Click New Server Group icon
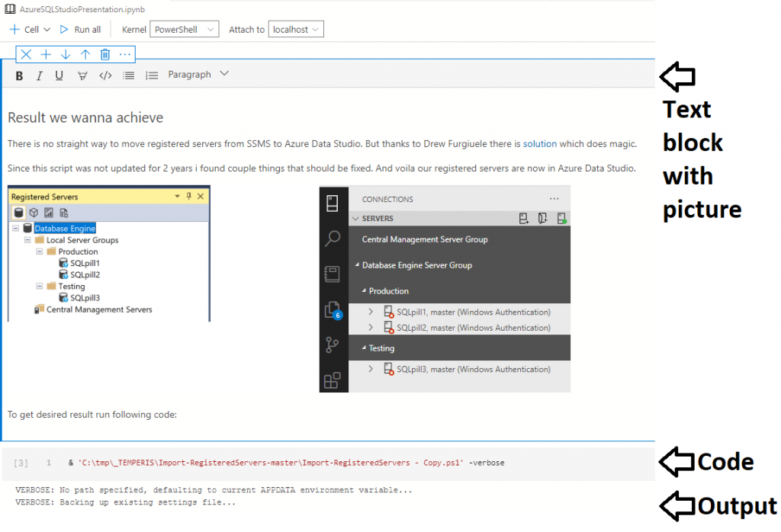 point(542,219)
